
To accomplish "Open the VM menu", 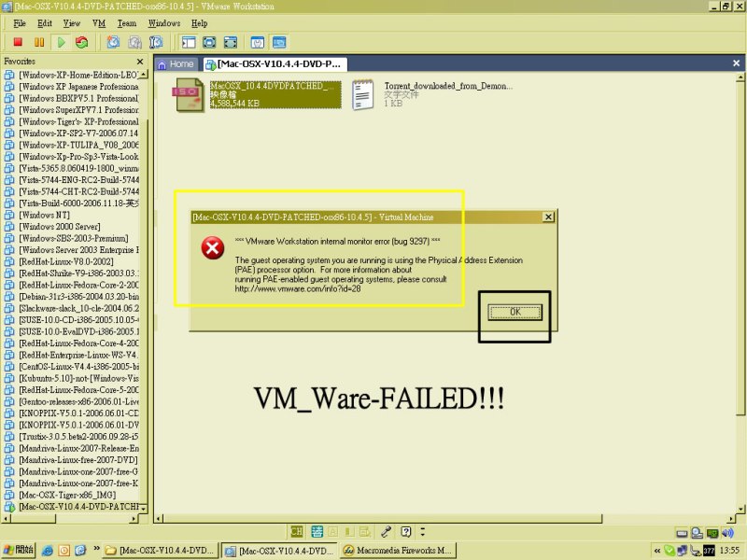I will coord(99,23).
